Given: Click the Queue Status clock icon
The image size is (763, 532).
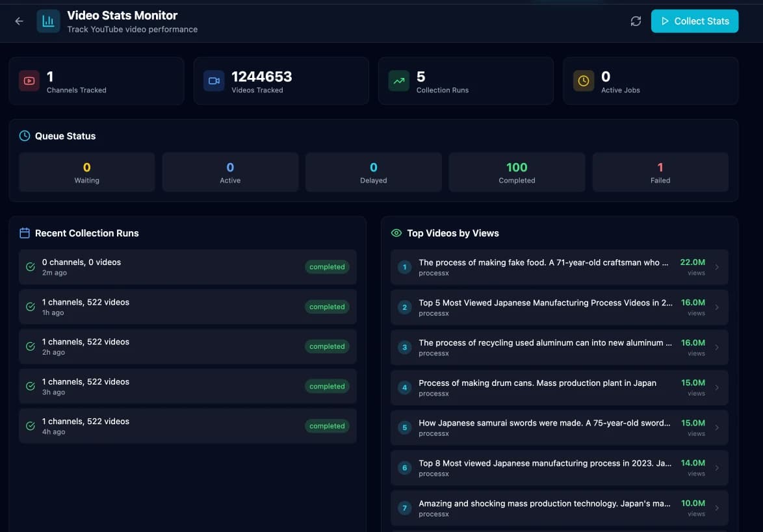Looking at the screenshot, I should coord(24,136).
